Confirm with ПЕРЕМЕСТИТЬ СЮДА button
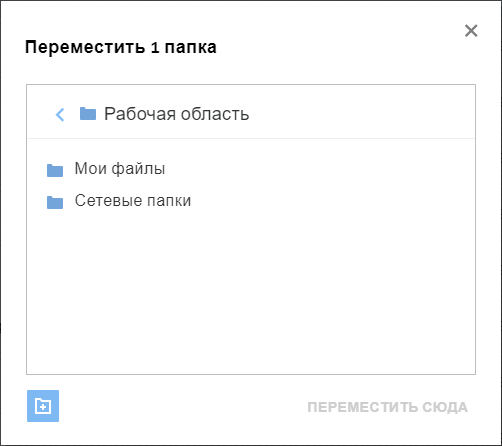 coord(387,407)
